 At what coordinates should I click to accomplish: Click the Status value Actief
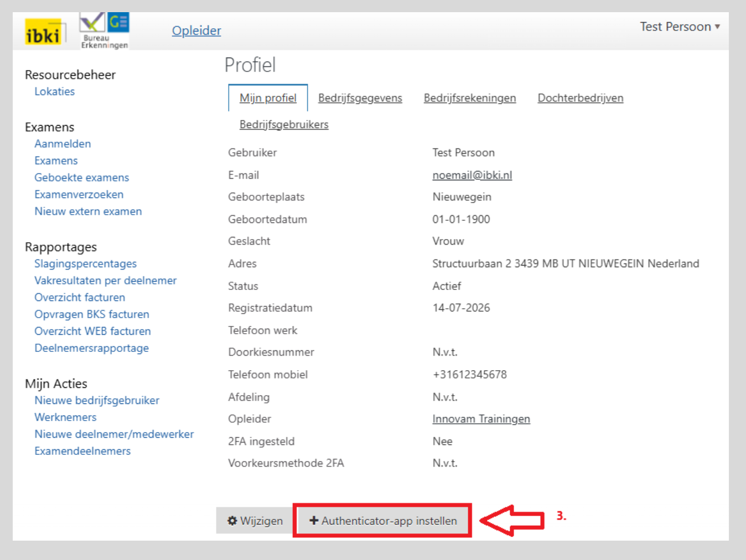point(447,286)
